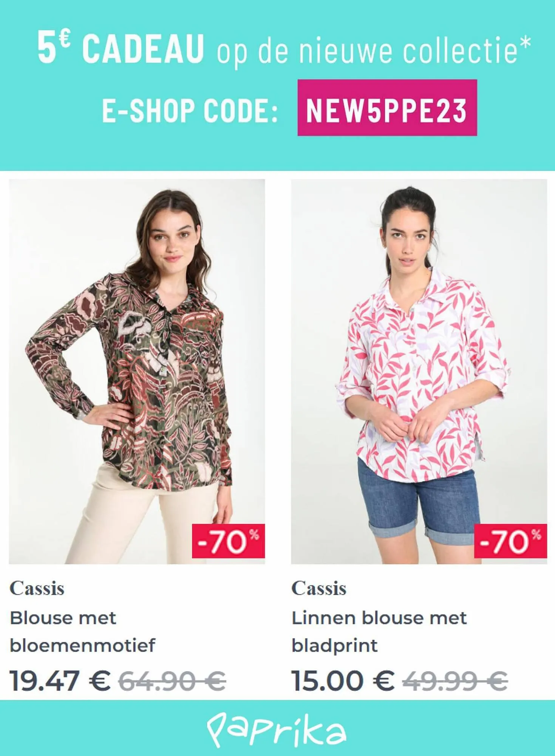Click the asterisk after collectie
The height and width of the screenshot is (756, 555).
525,43
